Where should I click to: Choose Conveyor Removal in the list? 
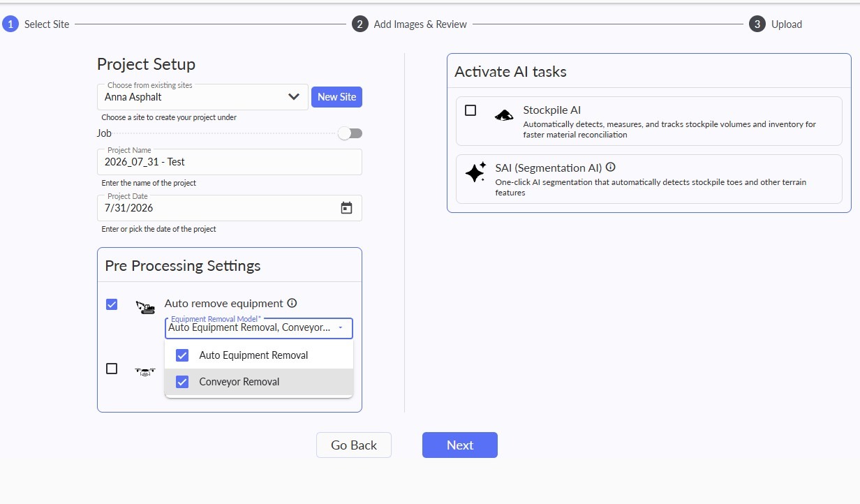259,382
